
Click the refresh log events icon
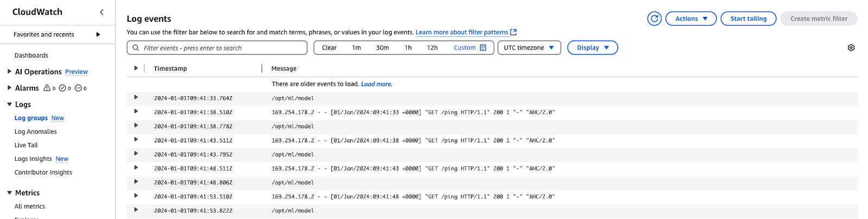click(x=654, y=18)
